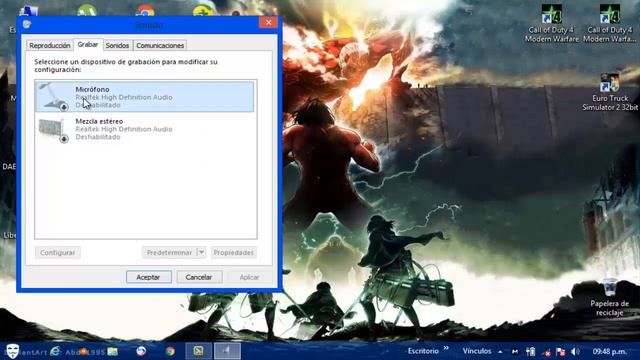Select the Mezcla estéreo device icon
The height and width of the screenshot is (360, 640).
53,130
